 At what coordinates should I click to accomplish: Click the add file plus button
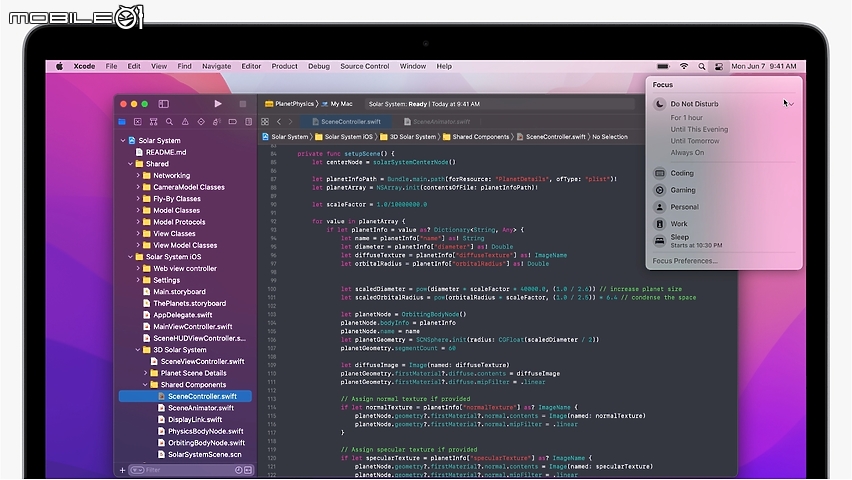(122, 470)
